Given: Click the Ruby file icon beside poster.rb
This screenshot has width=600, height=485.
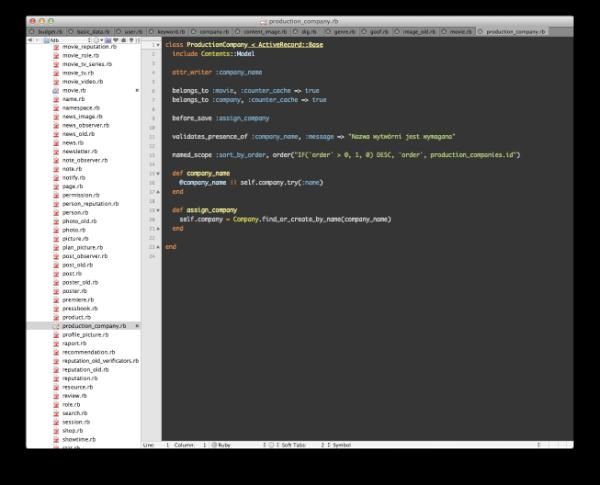Looking at the screenshot, I should coord(57,291).
